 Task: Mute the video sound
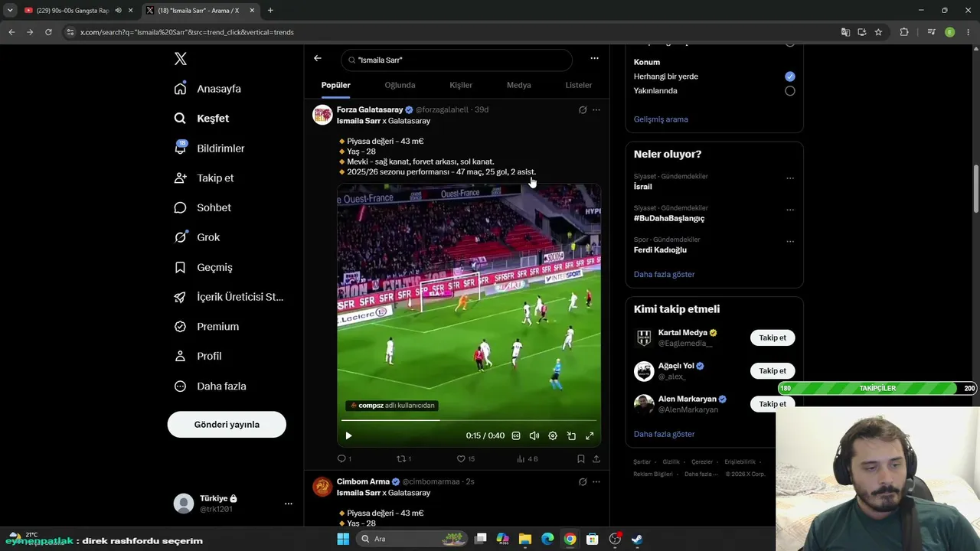(534, 436)
